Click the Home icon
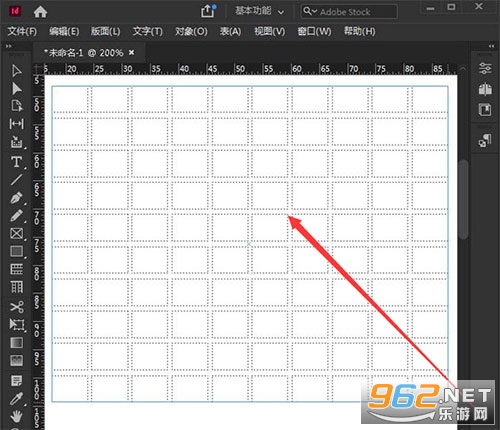 40,12
